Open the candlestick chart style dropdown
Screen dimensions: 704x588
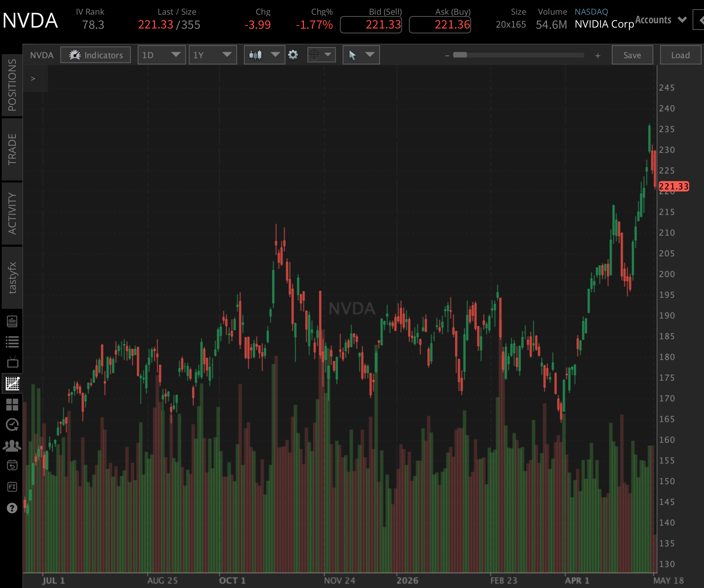275,55
